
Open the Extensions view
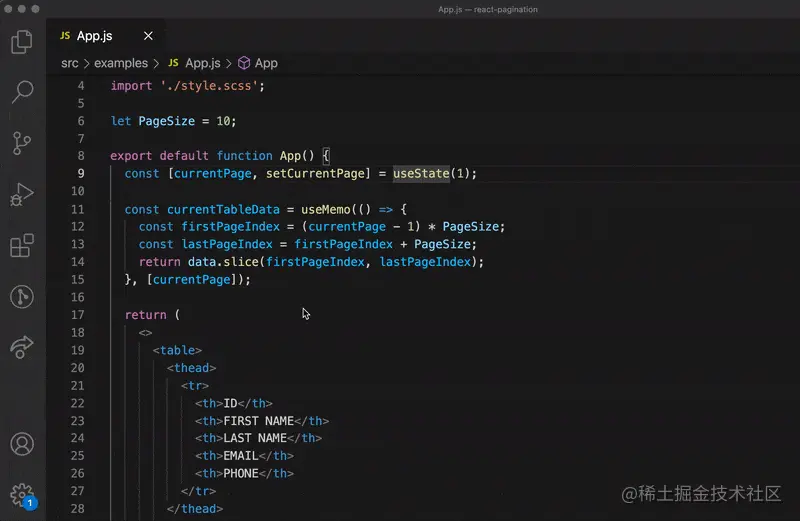click(x=22, y=246)
